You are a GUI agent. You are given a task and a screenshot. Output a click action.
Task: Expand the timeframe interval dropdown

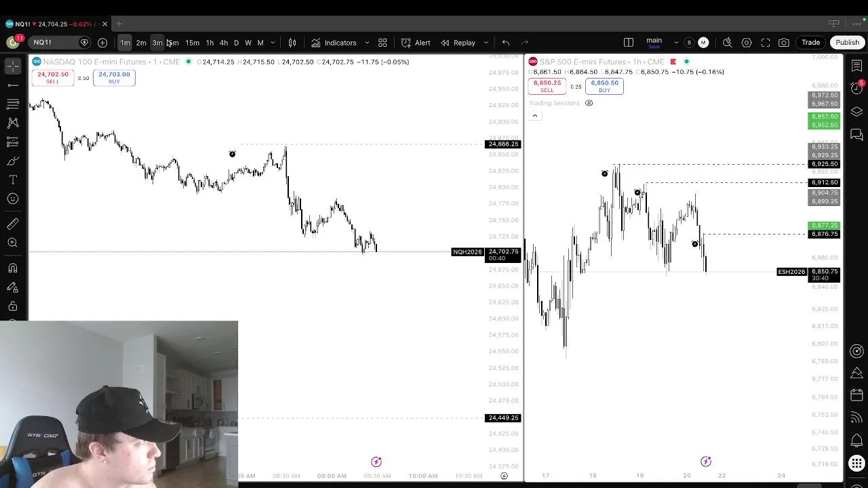coord(273,43)
